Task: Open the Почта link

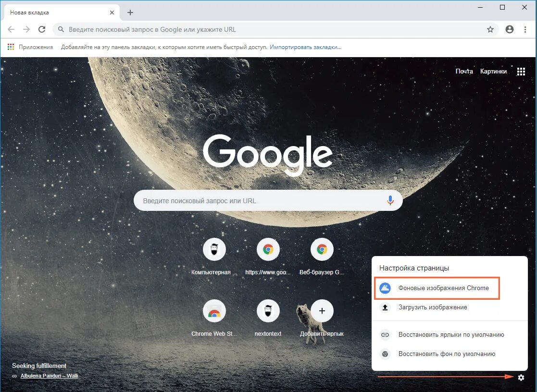Action: [x=464, y=71]
